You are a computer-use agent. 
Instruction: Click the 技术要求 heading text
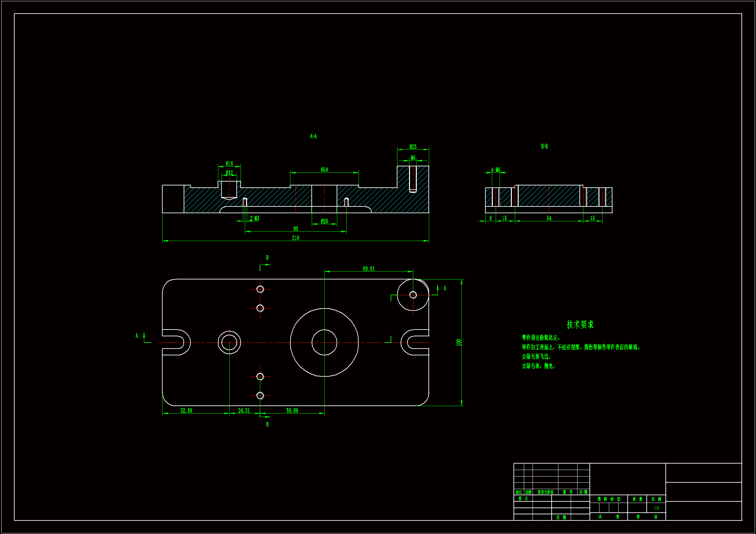click(580, 324)
